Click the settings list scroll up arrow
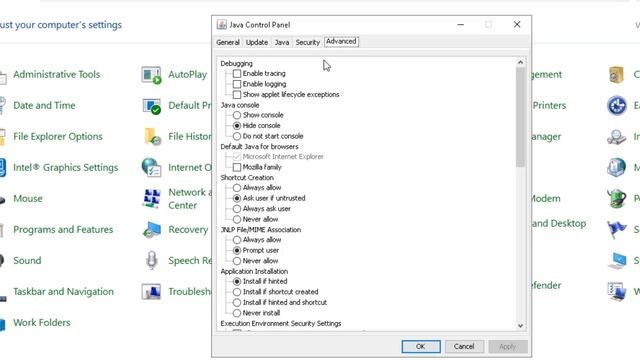Screen dimensions: 640x360 pos(520,62)
